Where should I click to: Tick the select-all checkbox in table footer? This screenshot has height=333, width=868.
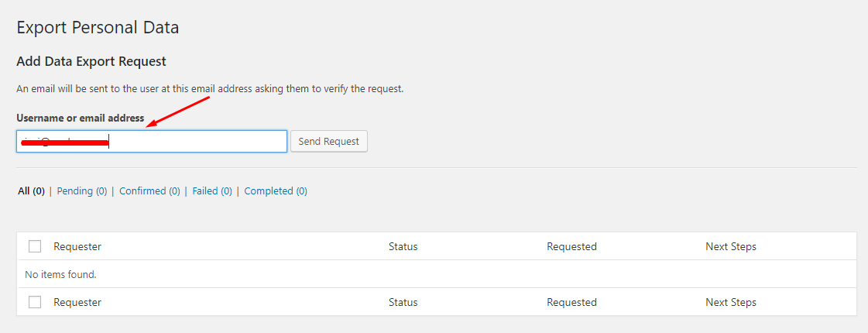click(35, 302)
